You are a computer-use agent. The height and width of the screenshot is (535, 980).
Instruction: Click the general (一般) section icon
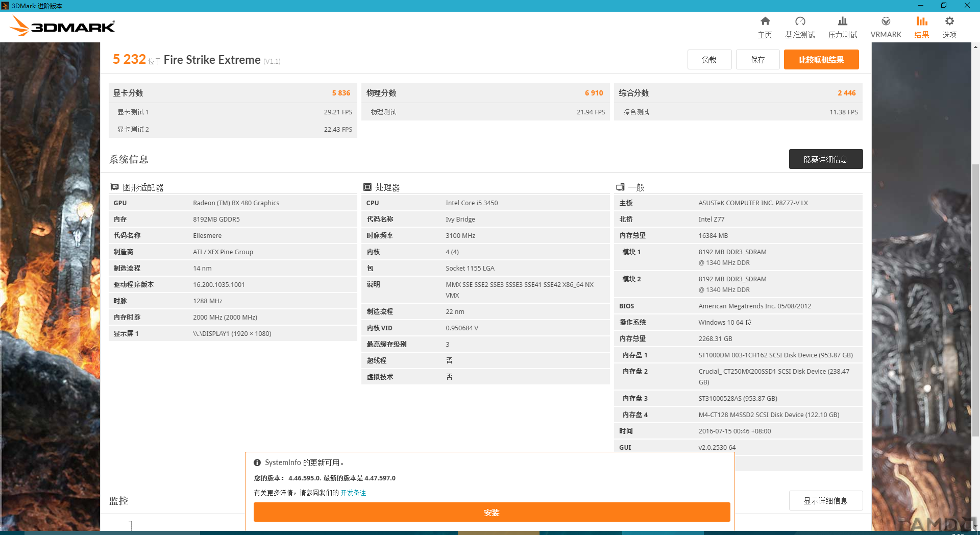[620, 187]
